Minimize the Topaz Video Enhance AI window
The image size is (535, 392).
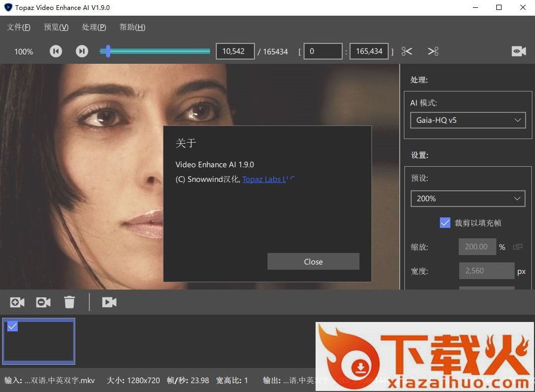[x=475, y=7]
